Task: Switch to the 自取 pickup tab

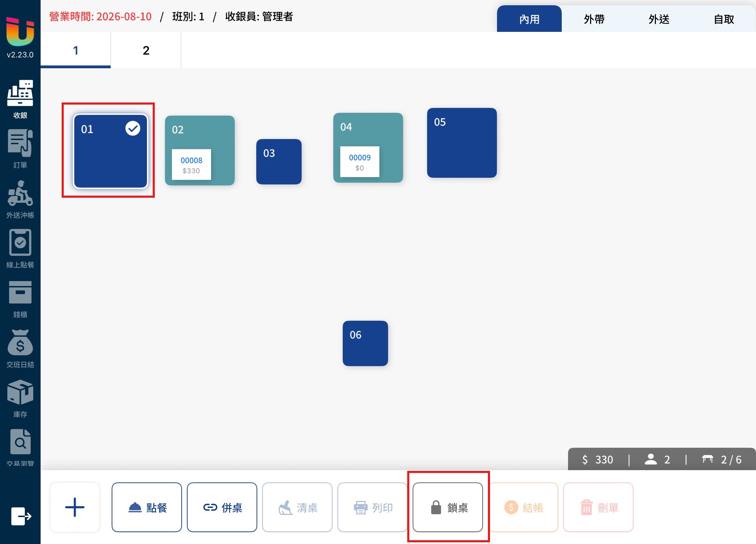Action: coord(724,19)
